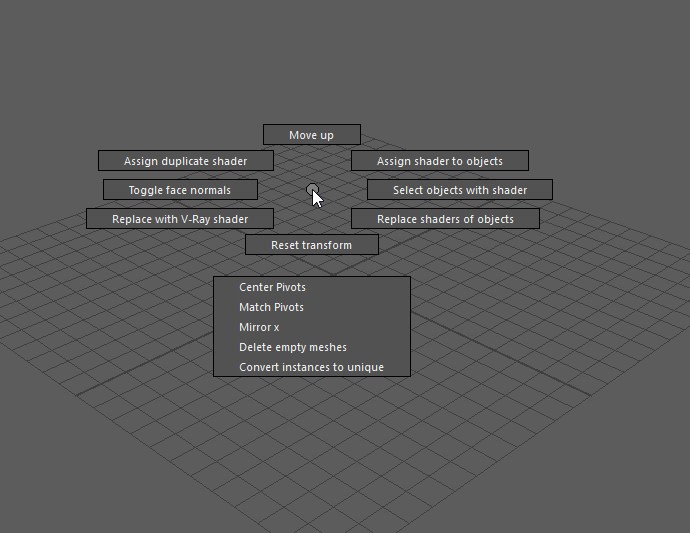Pick Replace shaders of objects
This screenshot has height=533, width=690.
coord(445,219)
